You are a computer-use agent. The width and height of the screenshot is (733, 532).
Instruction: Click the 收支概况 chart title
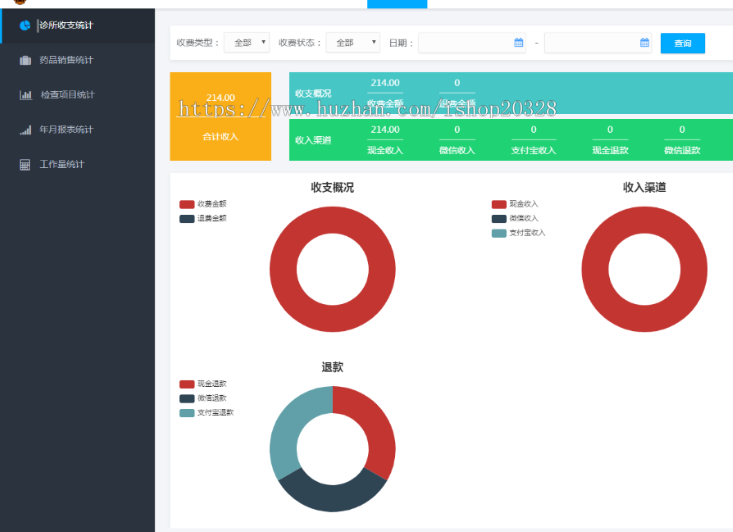tap(332, 187)
